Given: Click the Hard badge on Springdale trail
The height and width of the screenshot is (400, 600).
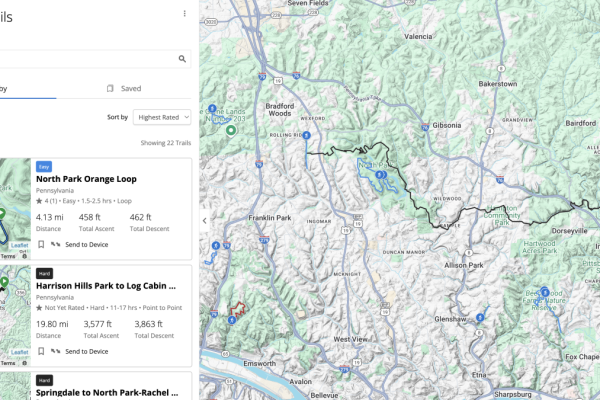Looking at the screenshot, I should point(44,380).
